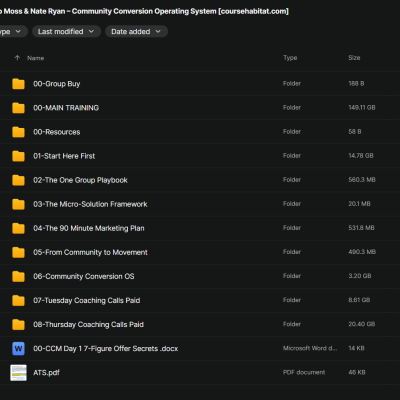Click the Community Conversion Operating System folder title

[144, 11]
